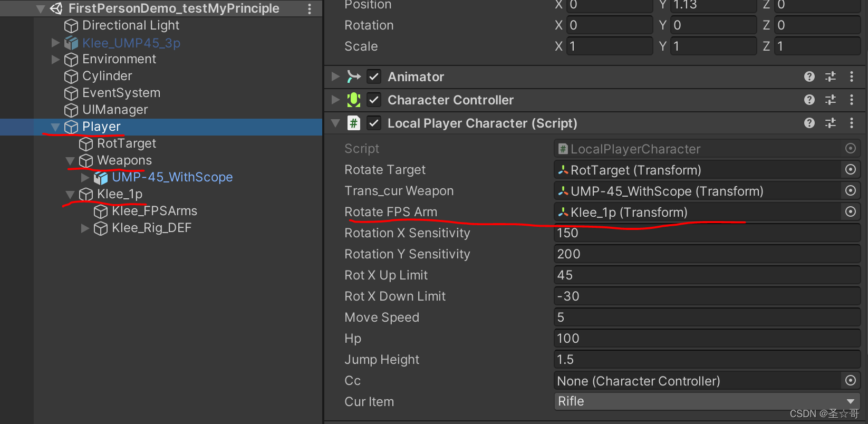Click the Rotation Y input field
This screenshot has height=424, width=868.
point(713,25)
